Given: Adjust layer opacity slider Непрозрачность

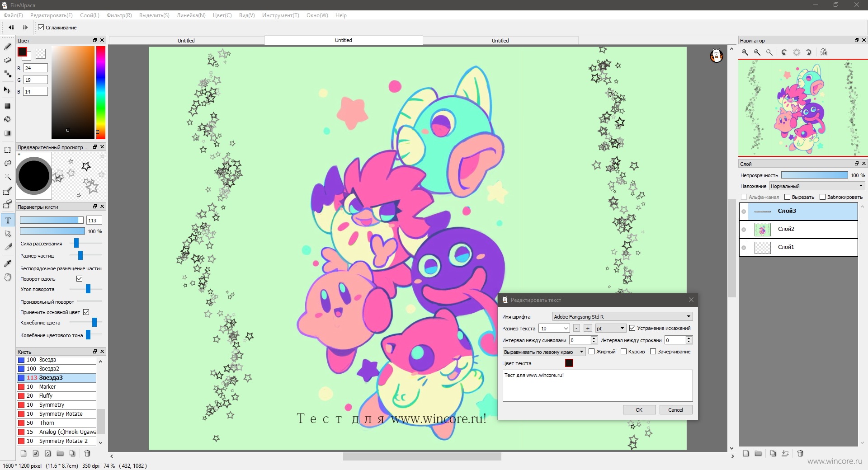Looking at the screenshot, I should (x=814, y=175).
